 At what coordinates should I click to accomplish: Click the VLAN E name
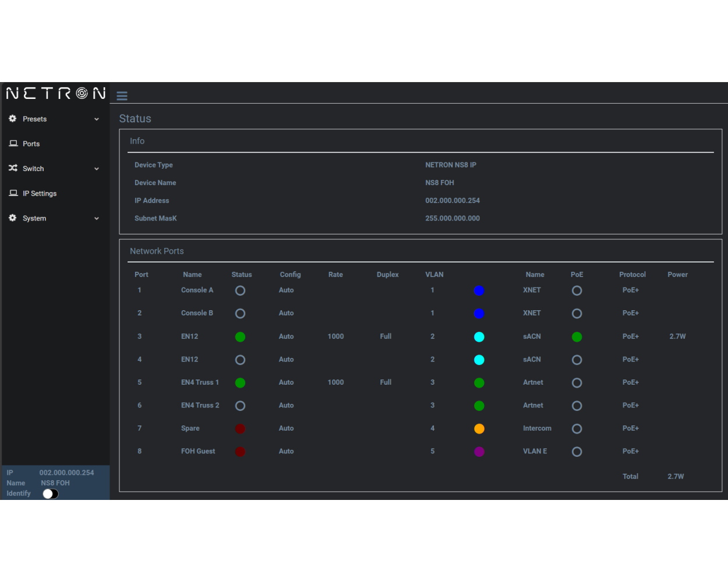(535, 451)
